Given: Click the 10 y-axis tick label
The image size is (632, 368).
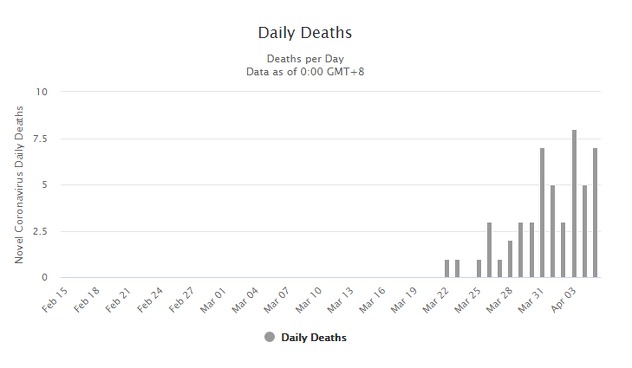Looking at the screenshot, I should [x=42, y=92].
